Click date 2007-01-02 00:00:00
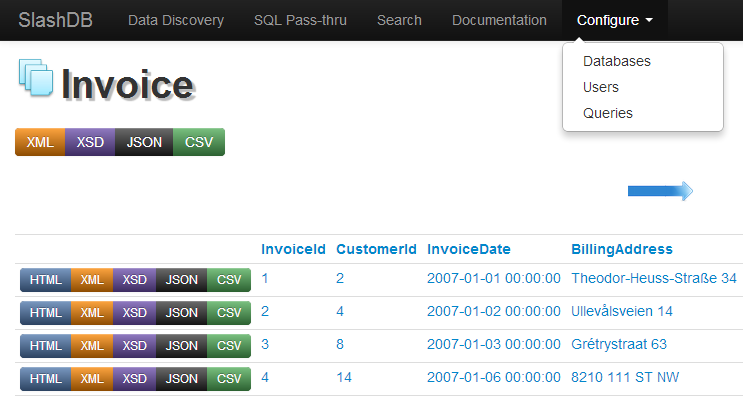 [x=494, y=311]
